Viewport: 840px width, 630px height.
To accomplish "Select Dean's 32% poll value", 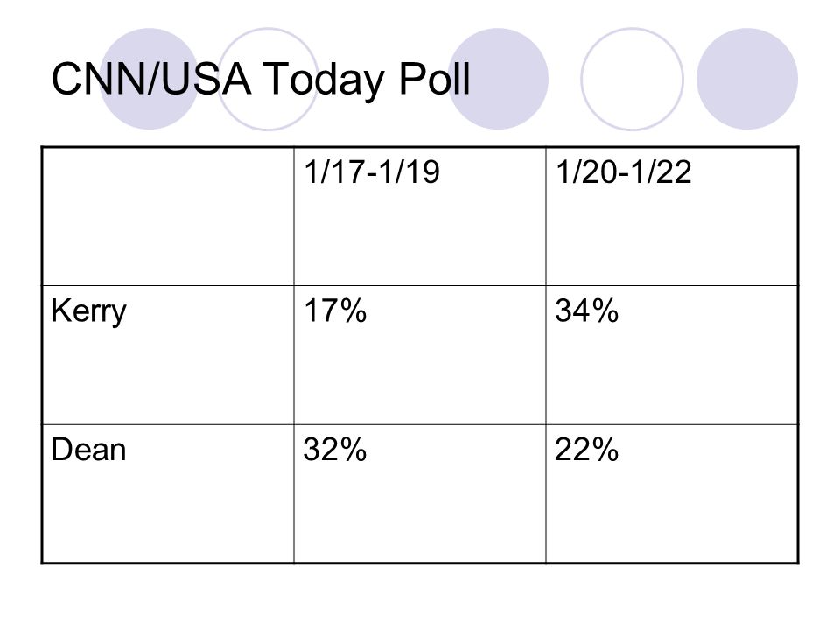I will point(335,450).
